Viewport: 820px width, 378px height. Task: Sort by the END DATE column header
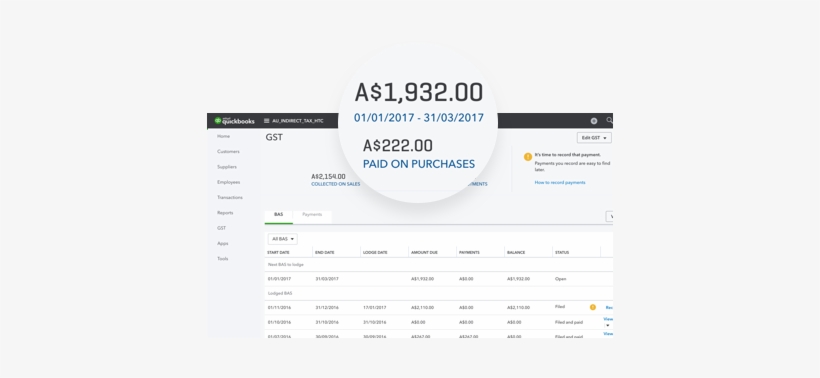click(x=325, y=253)
